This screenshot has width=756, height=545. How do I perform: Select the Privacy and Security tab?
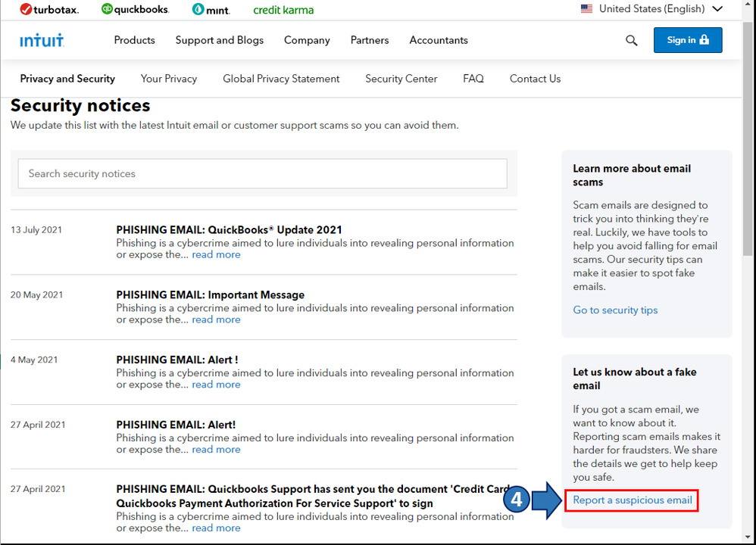[x=67, y=79]
